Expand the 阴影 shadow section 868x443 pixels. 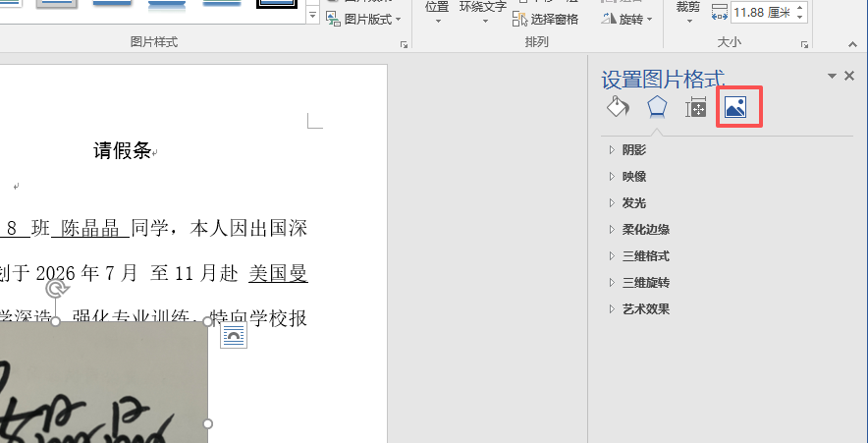click(633, 150)
